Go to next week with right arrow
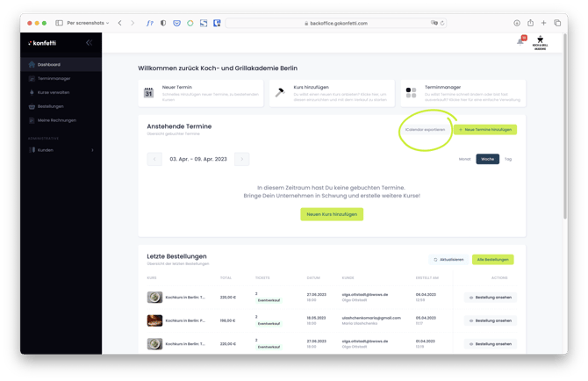Image resolution: width=588 pixels, height=381 pixels. (242, 159)
